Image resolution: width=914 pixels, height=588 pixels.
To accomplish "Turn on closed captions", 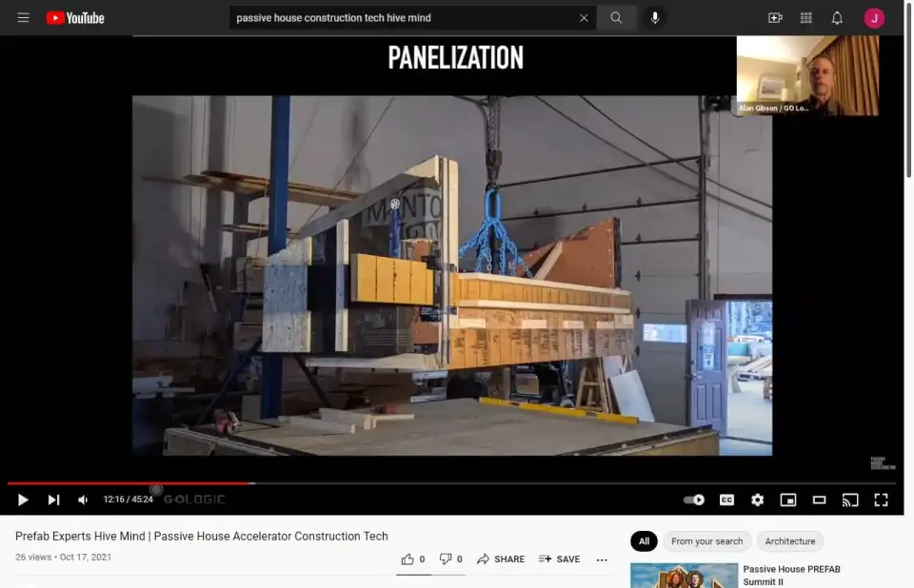I will (x=726, y=500).
